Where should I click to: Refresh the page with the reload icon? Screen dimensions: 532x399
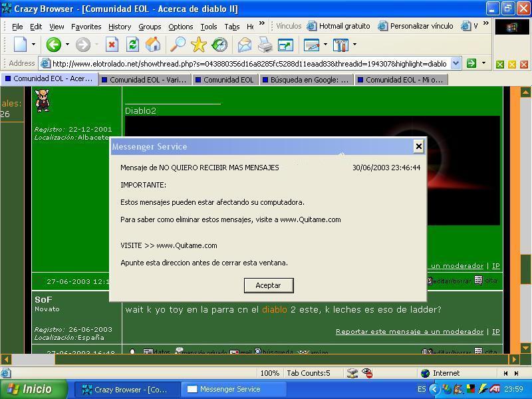click(132, 45)
